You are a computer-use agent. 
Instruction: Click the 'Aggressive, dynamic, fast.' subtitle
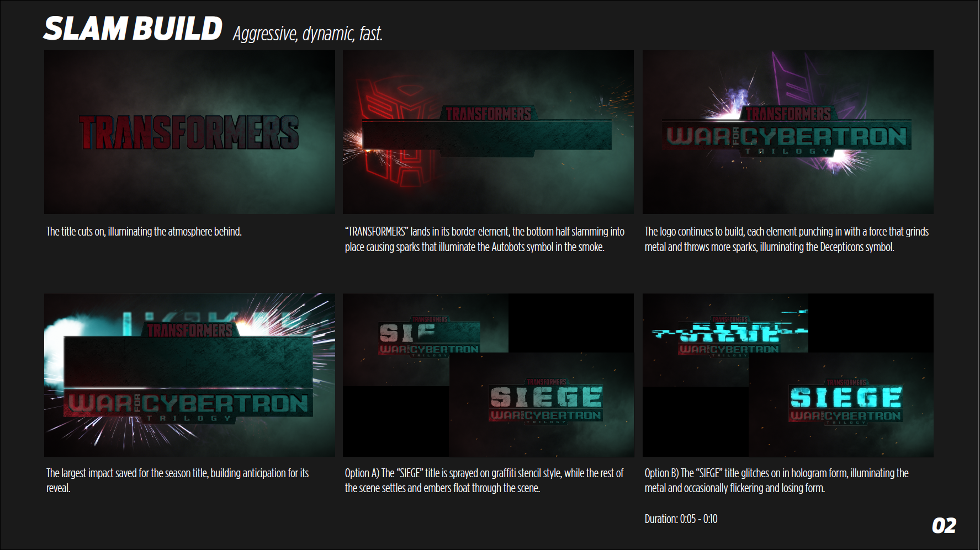coord(308,34)
